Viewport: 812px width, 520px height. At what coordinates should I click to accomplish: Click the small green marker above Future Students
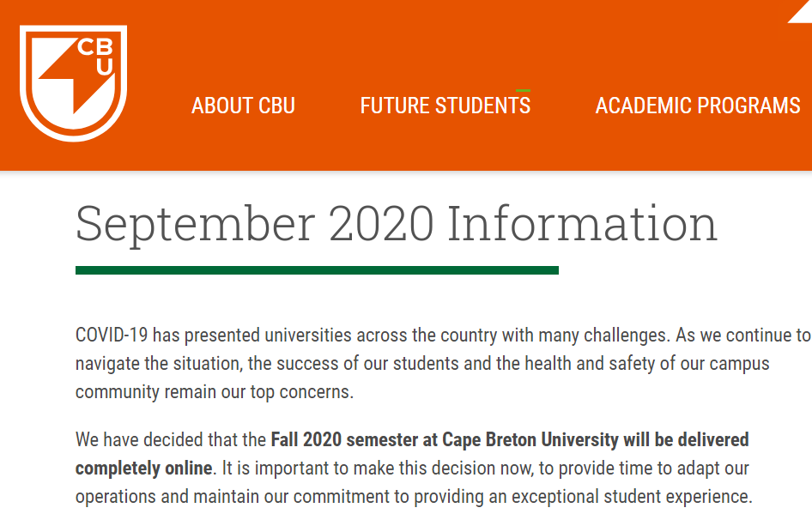523,90
